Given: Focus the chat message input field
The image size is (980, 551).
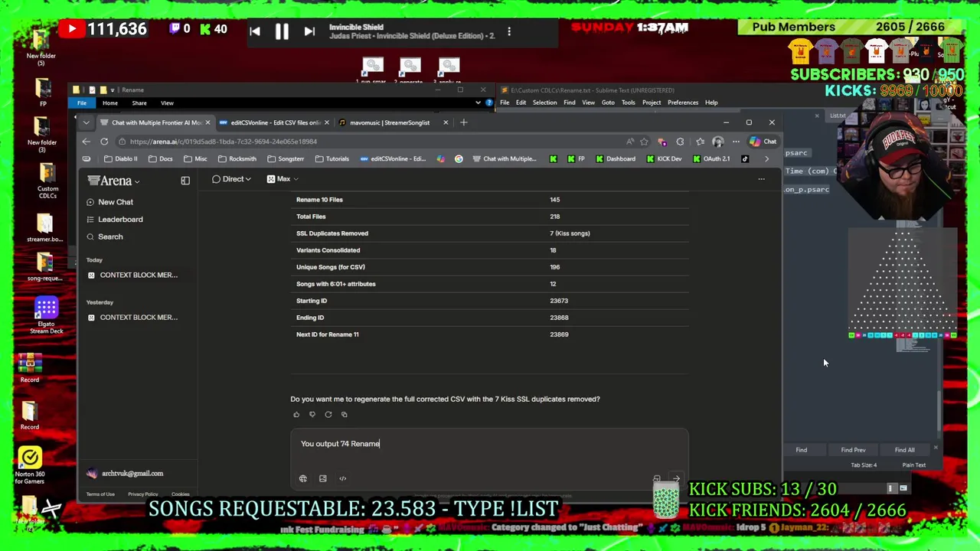Looking at the screenshot, I should [x=489, y=444].
